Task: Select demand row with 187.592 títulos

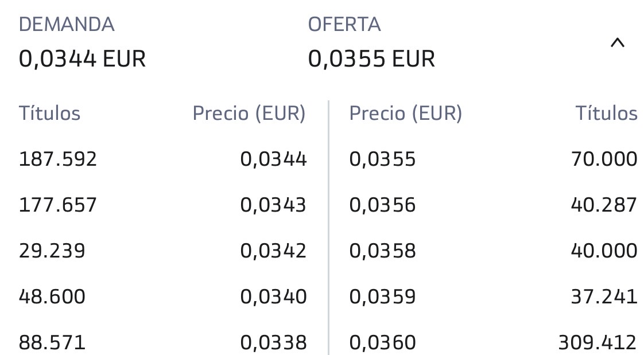Action: (x=162, y=159)
